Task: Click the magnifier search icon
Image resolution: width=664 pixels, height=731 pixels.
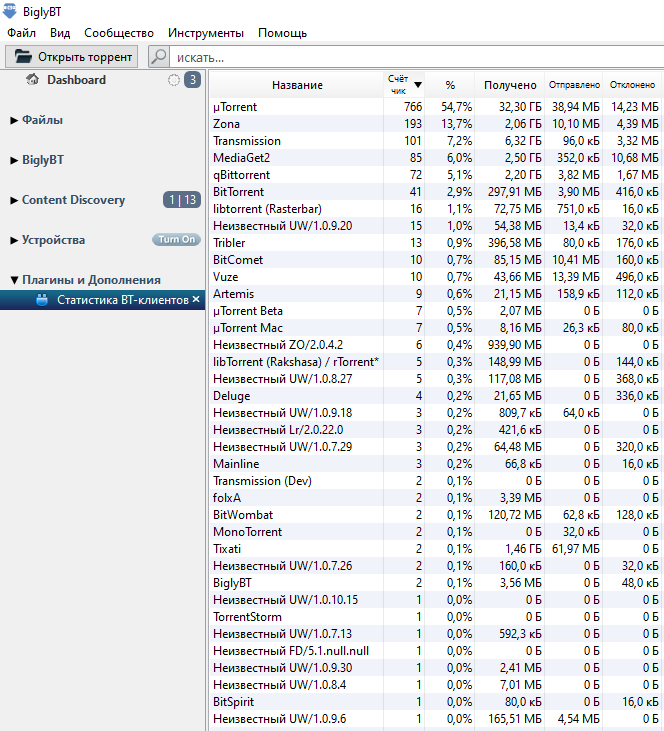Action: coord(159,57)
